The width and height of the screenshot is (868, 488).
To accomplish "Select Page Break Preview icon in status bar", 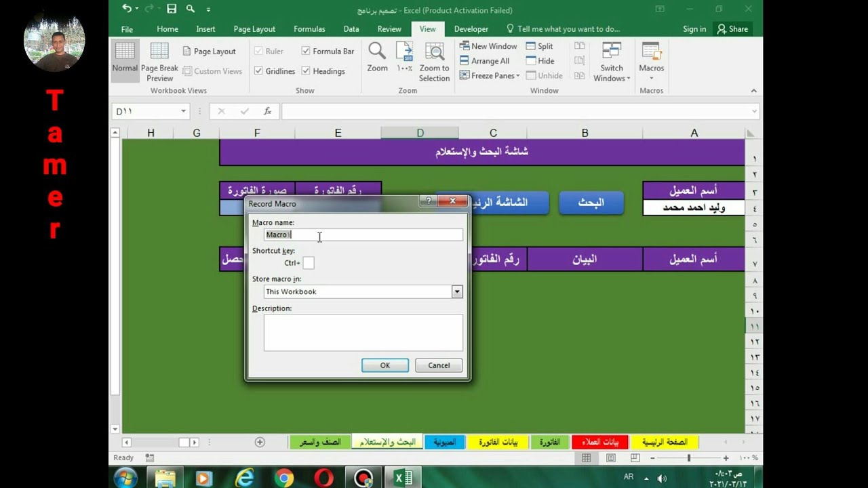I will click(x=635, y=458).
